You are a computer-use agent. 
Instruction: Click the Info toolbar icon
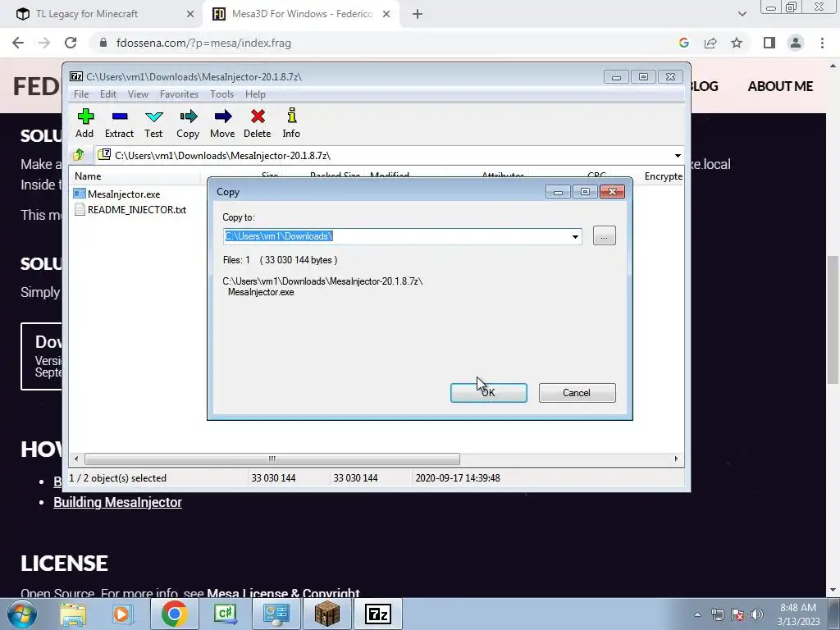[x=291, y=123]
